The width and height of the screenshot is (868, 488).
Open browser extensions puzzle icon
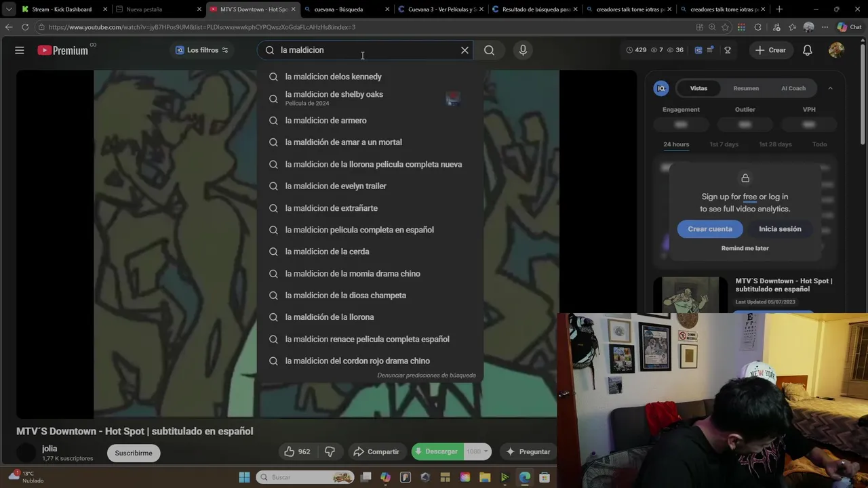click(x=757, y=27)
